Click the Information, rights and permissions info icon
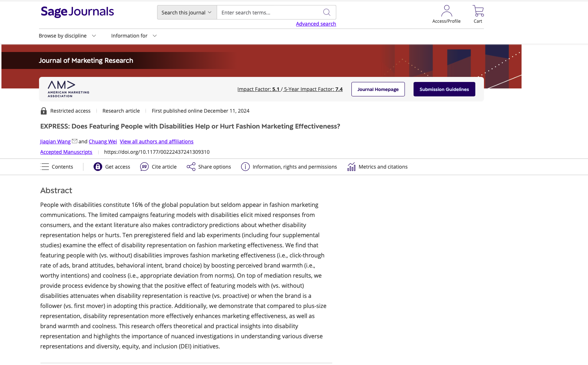Screen dimensions: 588x365 (245, 166)
